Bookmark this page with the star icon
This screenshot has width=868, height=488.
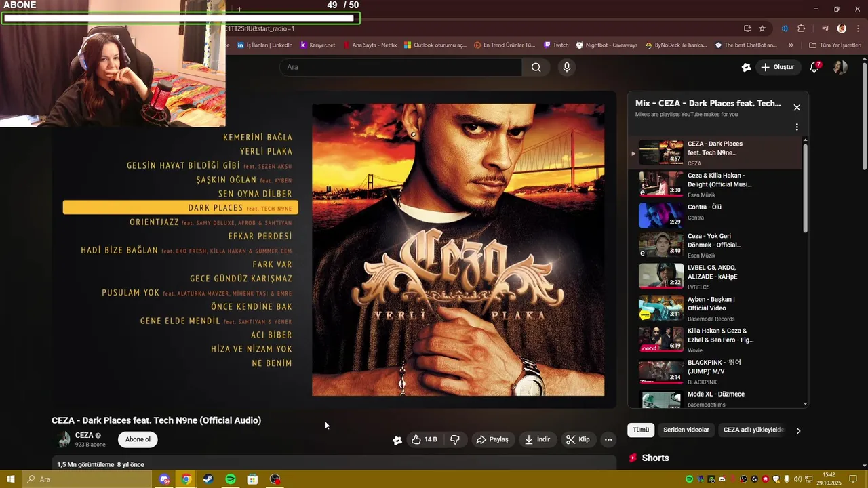pos(762,28)
